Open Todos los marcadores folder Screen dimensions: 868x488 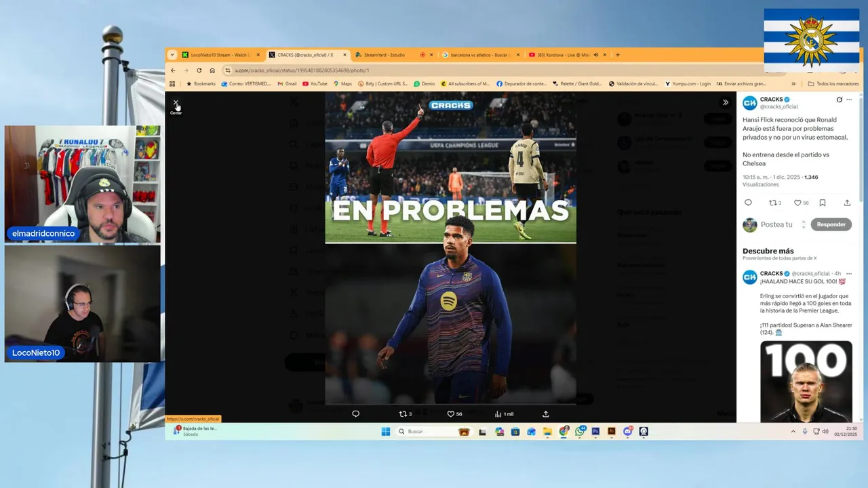click(x=833, y=84)
